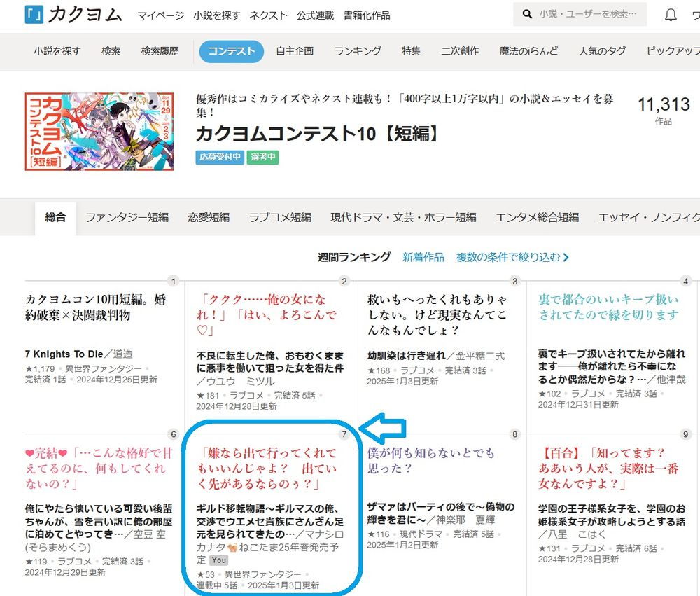Open author 八星 こはく's profile
Screen dimensions: 700x596
tap(577, 534)
